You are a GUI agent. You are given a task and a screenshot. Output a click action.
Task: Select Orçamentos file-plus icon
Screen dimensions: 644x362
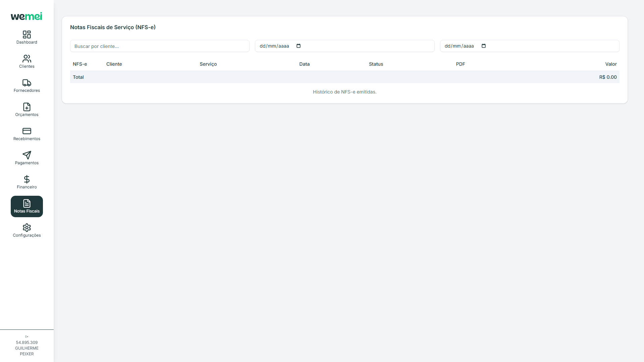[x=27, y=107]
